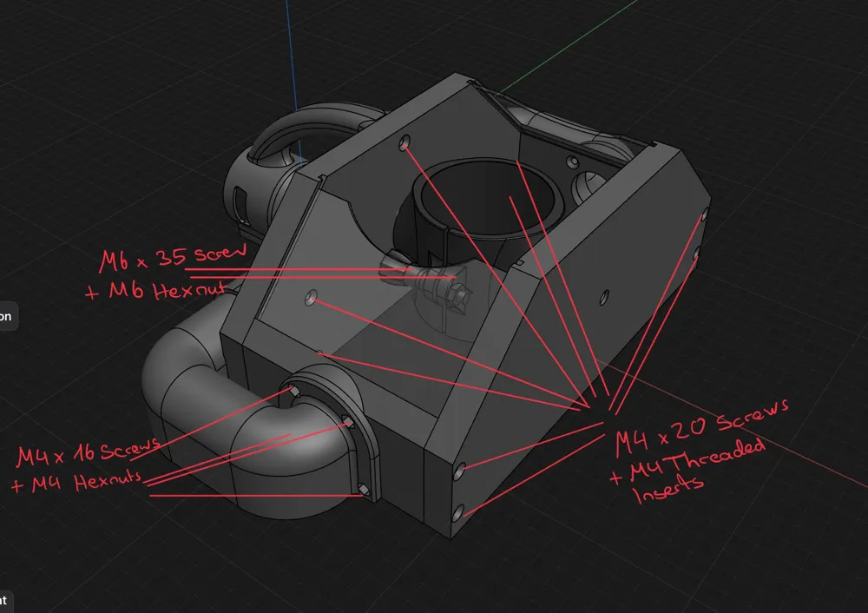Select the hex nut on the clamp bolt

(x=461, y=295)
